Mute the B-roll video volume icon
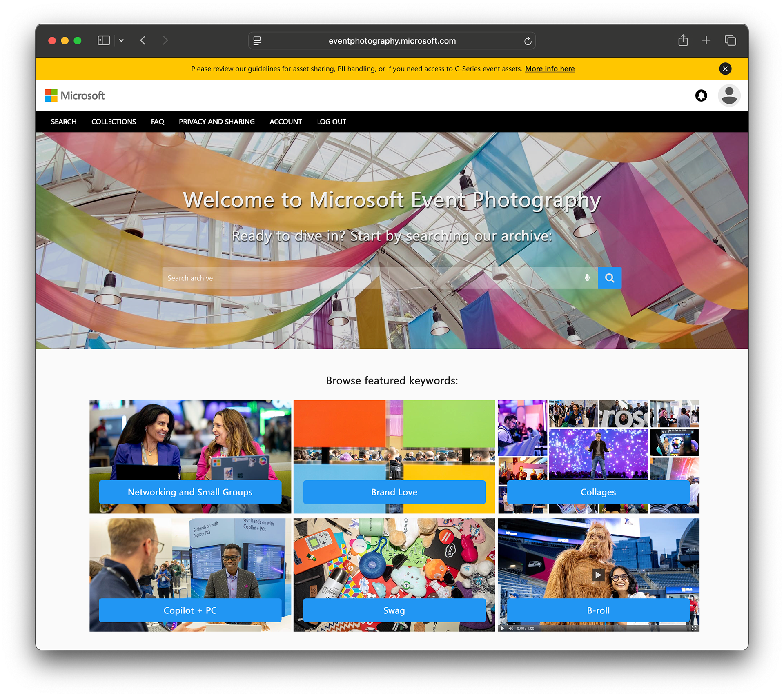 511,628
